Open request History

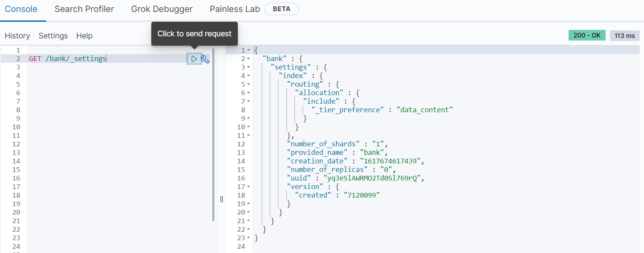pyautogui.click(x=17, y=36)
